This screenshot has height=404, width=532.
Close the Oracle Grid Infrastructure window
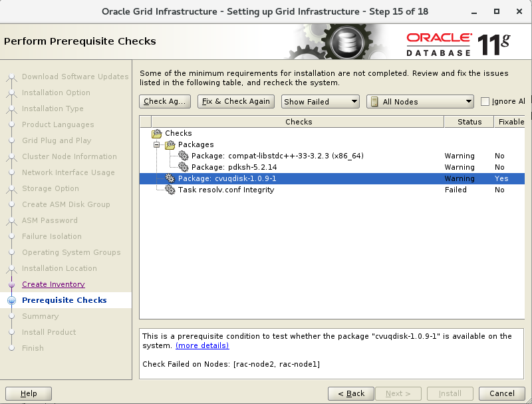click(519, 11)
